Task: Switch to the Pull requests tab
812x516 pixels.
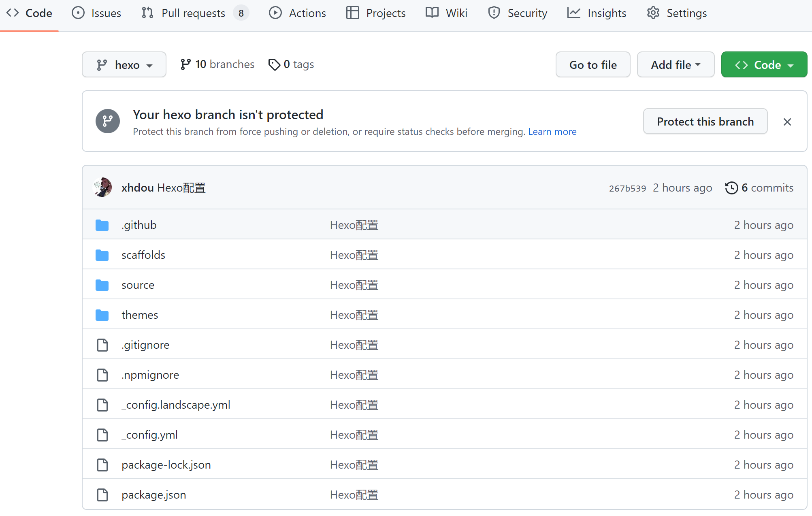Action: [x=193, y=13]
